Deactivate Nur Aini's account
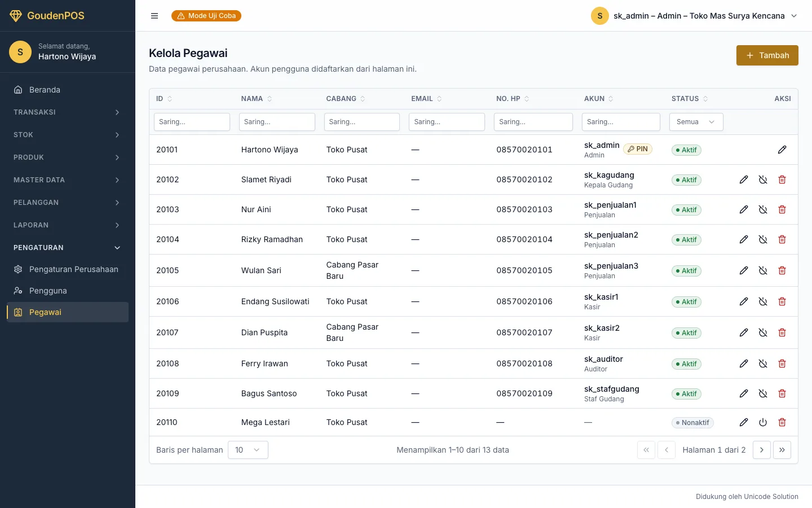This screenshot has height=508, width=812. point(763,209)
